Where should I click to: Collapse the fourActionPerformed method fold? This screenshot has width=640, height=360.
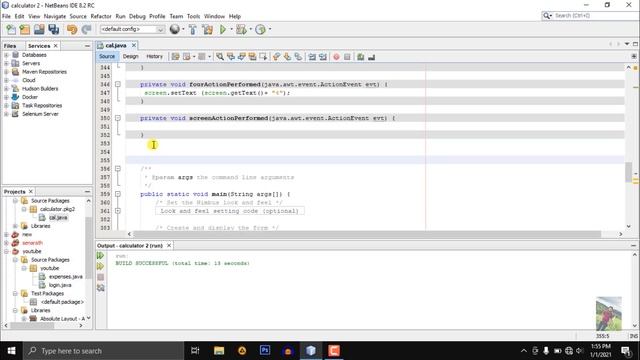click(x=118, y=84)
